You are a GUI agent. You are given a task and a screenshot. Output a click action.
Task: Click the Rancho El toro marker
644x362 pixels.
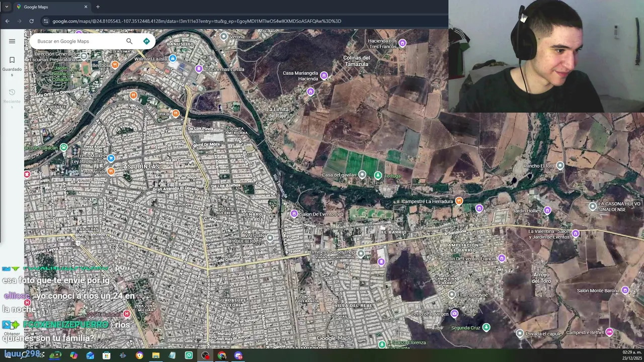coord(560,165)
